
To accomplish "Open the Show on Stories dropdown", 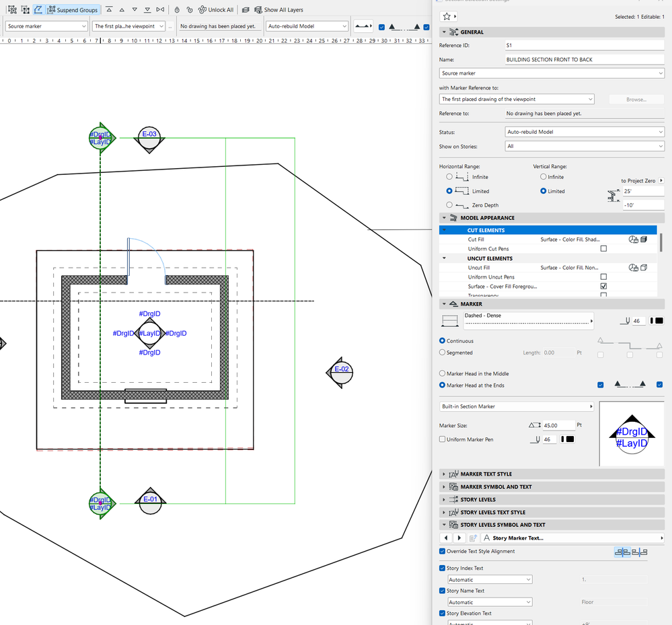I will pos(584,146).
